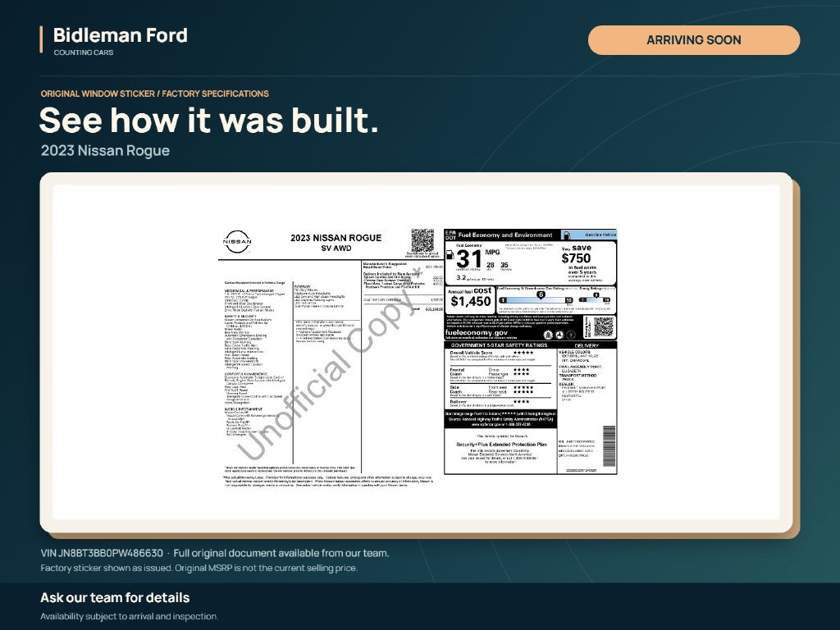The width and height of the screenshot is (840, 630).
Task: Click the Nissan circular logo on sticker
Action: click(x=237, y=242)
